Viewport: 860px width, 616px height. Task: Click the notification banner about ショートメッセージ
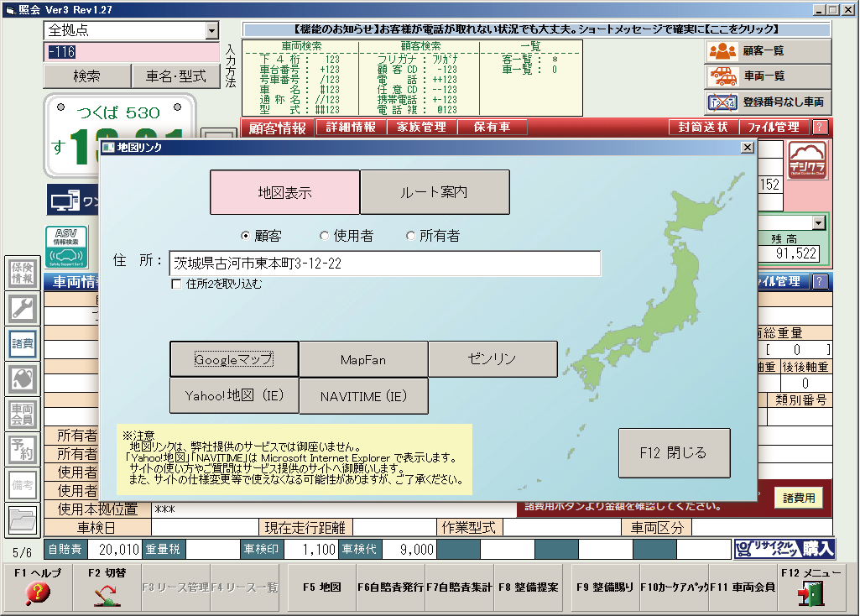coord(536,29)
